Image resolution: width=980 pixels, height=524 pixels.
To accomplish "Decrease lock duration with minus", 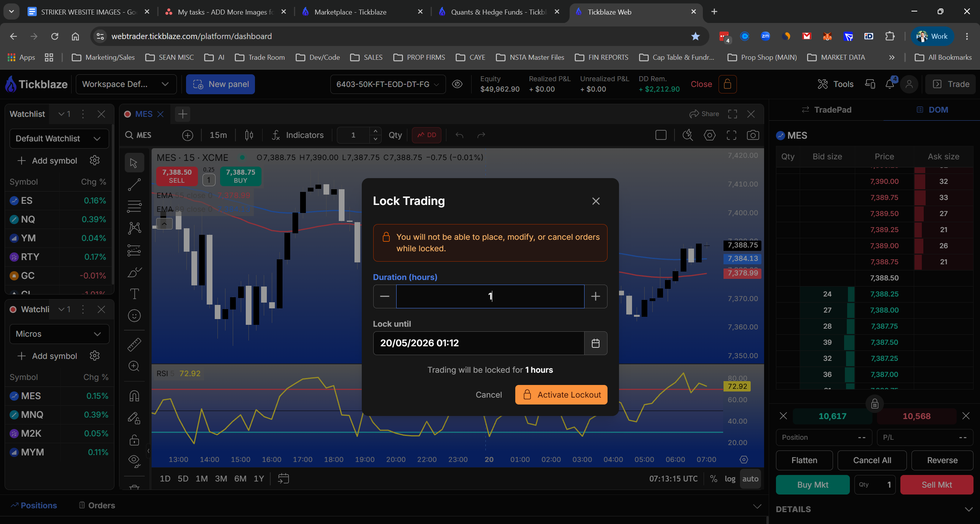I will [x=385, y=296].
